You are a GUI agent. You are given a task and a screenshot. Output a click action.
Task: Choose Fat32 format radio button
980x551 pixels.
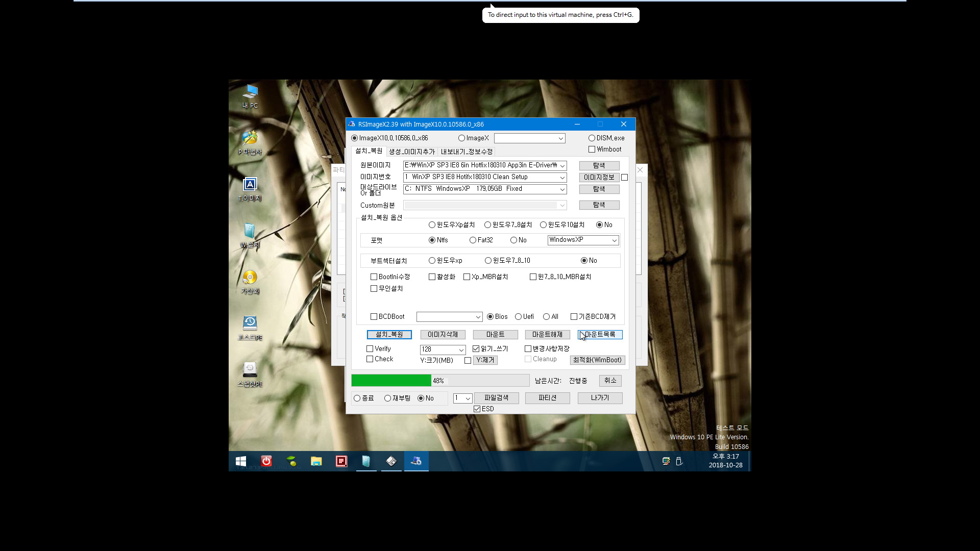click(481, 240)
